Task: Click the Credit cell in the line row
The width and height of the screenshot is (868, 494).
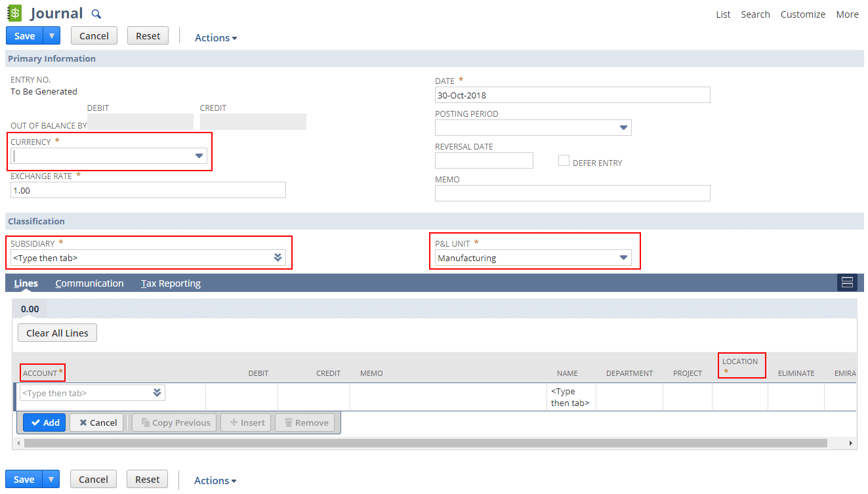Action: [314, 397]
